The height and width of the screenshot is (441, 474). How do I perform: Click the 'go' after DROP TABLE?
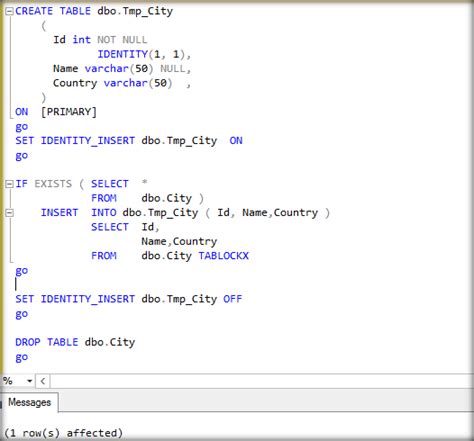(x=22, y=357)
